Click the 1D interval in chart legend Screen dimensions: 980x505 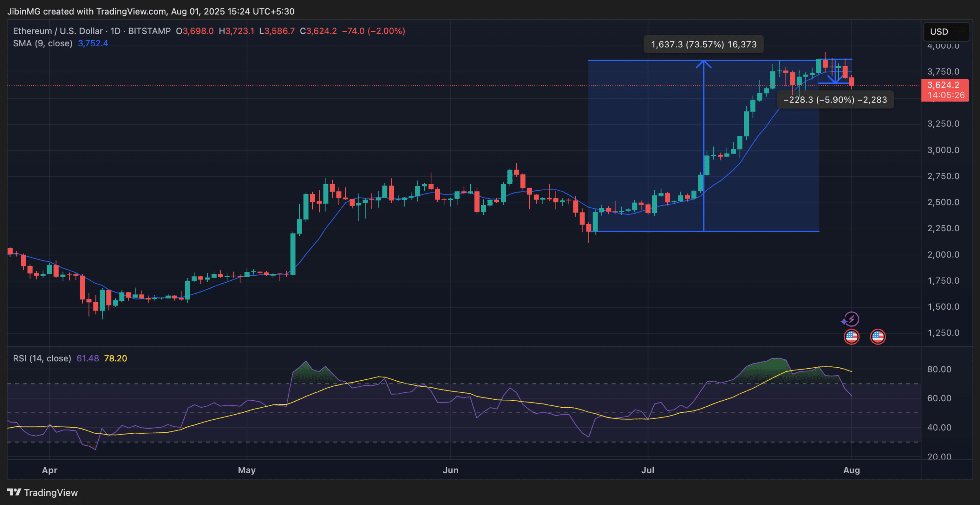click(x=115, y=31)
